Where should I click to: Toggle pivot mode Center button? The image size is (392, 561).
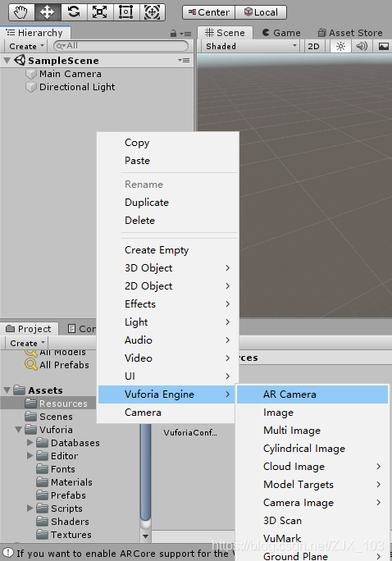209,12
